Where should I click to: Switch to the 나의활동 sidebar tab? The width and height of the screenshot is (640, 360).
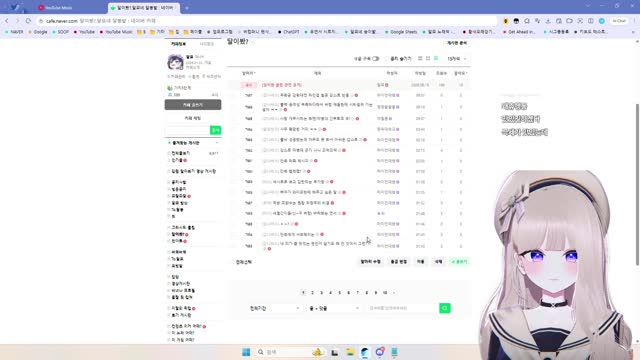click(x=207, y=44)
